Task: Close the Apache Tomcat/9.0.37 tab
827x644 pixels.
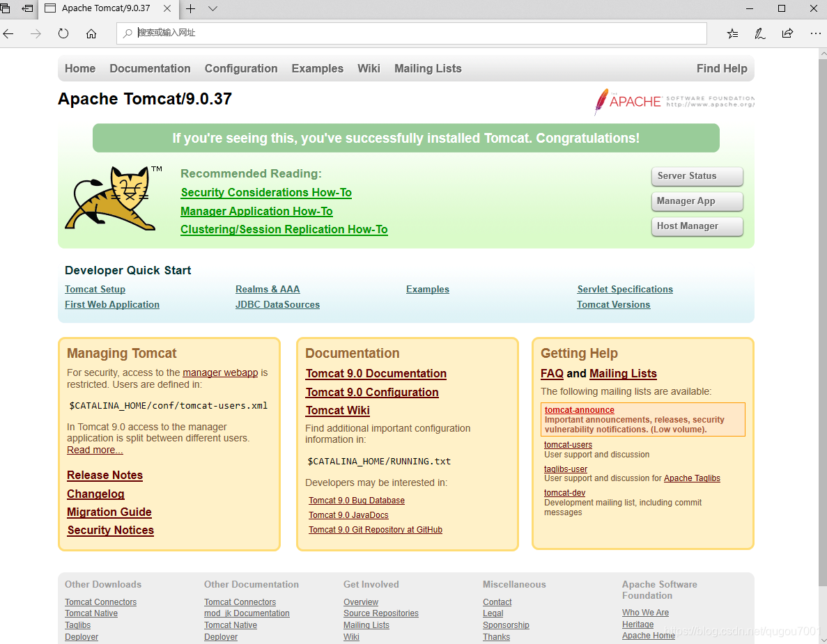Action: (167, 8)
